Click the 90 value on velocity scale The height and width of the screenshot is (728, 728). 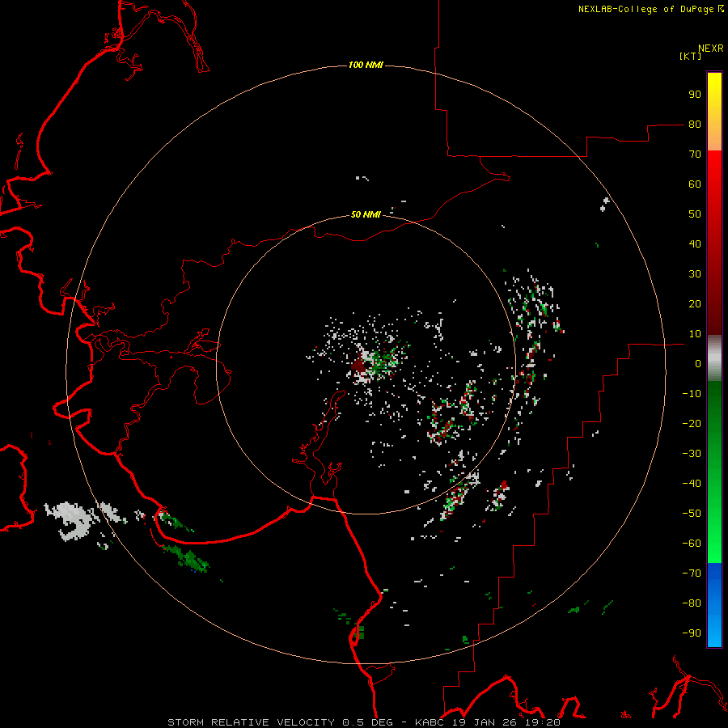(695, 95)
